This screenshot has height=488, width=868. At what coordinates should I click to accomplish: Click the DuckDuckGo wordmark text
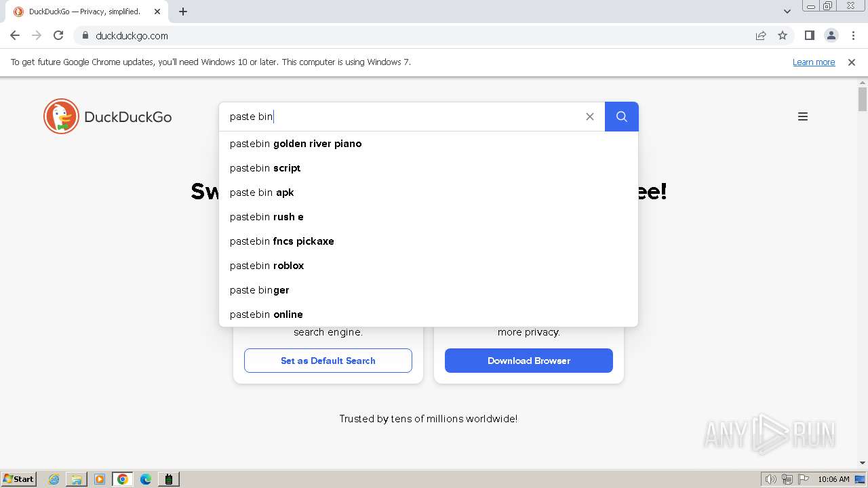127,117
